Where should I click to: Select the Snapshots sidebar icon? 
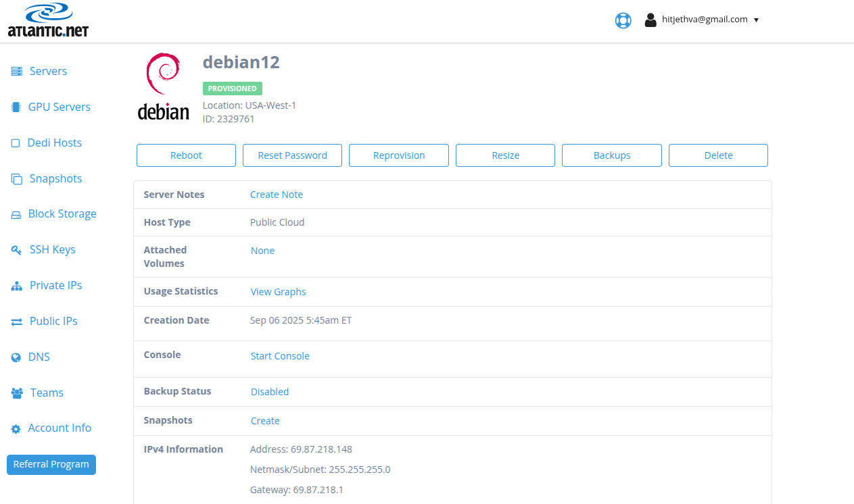tap(16, 179)
